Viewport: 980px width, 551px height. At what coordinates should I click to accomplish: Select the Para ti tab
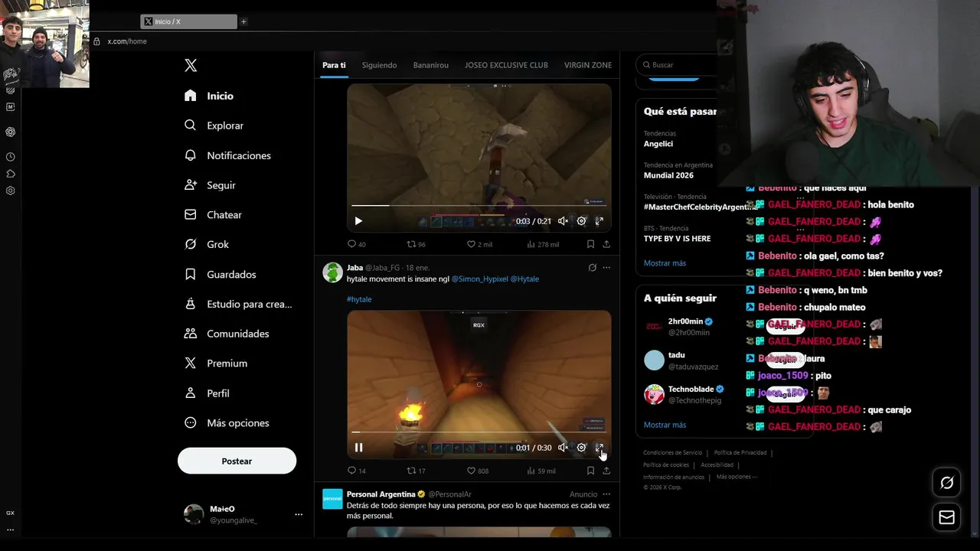[334, 65]
